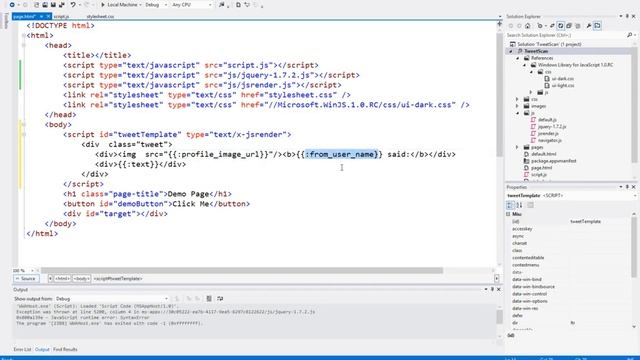Viewport: 640px width, 360px height.
Task: Switch to the stylesheet.css editor tab
Action: [100, 16]
